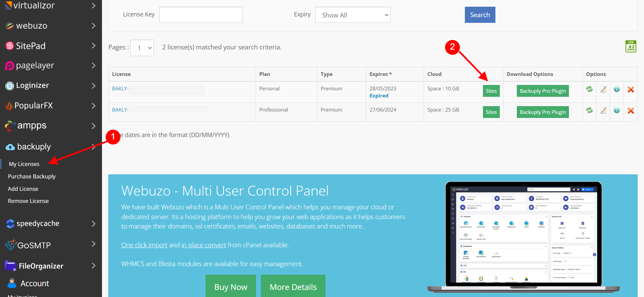Viewport: 644px width, 297px height.
Task: Expand the Pagelayer sidebar menu chevron
Action: tap(94, 66)
